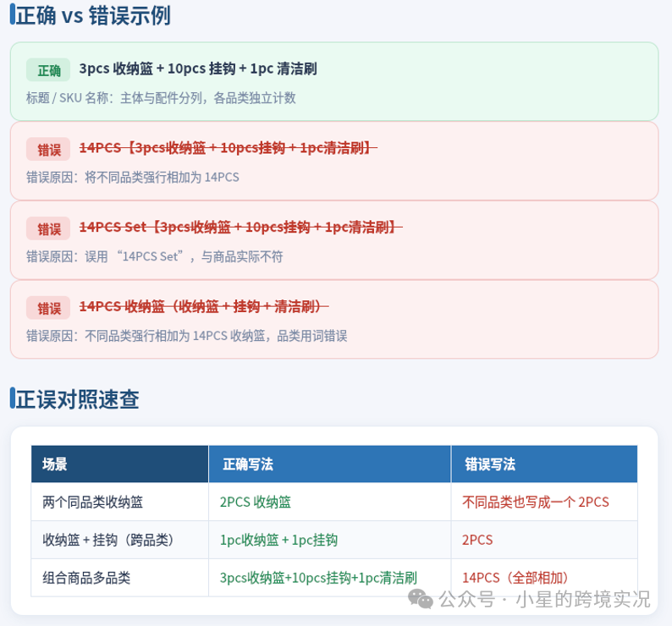This screenshot has width=672, height=626.
Task: Click the green 正确 badge
Action: [x=48, y=70]
